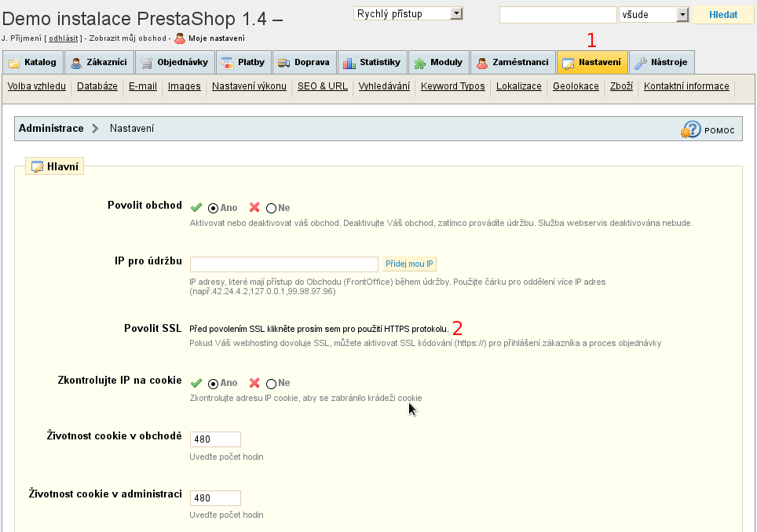Switch to the Zákazníci tab
Screen dimensions: 757x532
tap(99, 62)
